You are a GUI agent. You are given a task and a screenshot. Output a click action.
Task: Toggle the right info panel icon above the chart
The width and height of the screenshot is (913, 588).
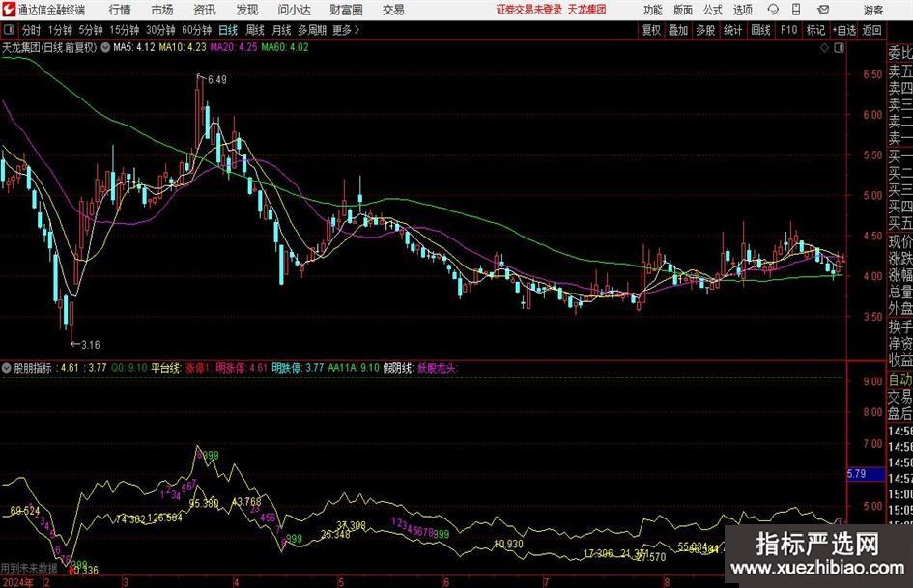pyautogui.click(x=839, y=47)
